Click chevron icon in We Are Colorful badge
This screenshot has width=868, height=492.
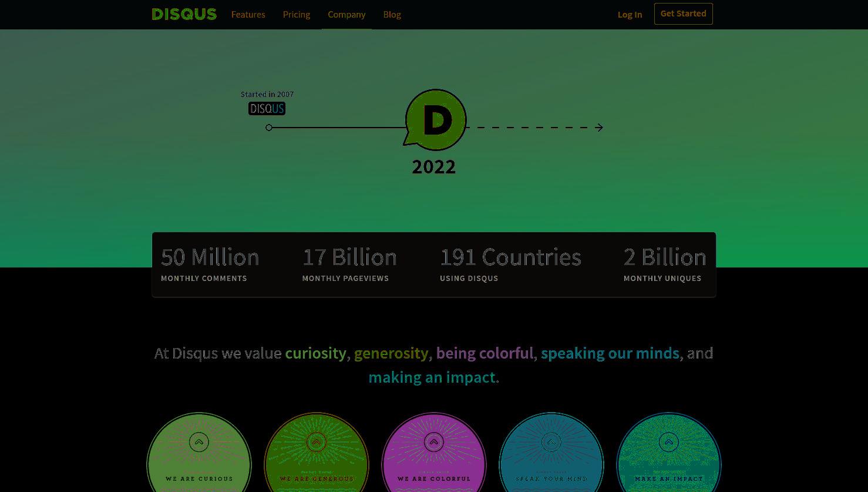(434, 442)
